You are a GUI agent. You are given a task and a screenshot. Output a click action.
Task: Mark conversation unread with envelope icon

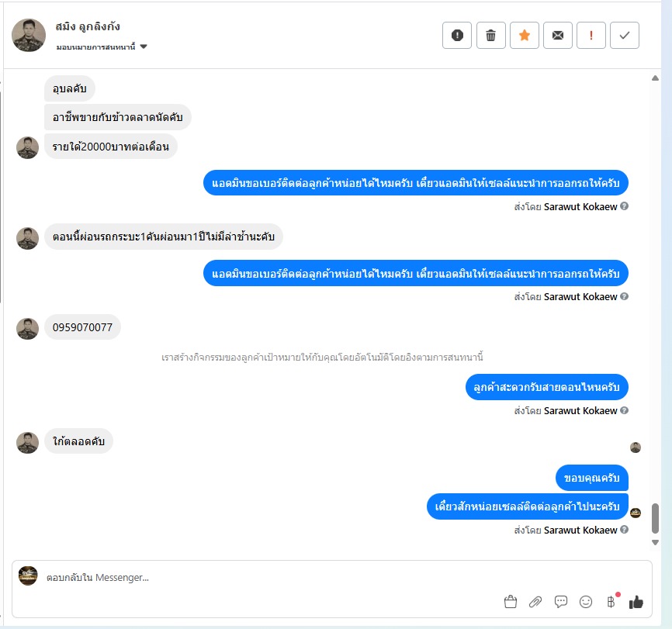pyautogui.click(x=558, y=35)
